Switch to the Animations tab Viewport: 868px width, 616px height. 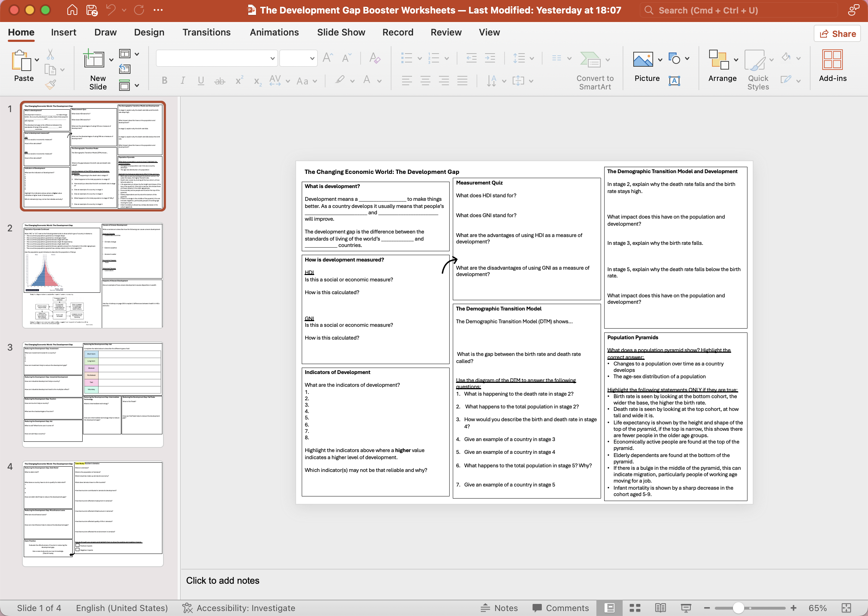coord(274,32)
